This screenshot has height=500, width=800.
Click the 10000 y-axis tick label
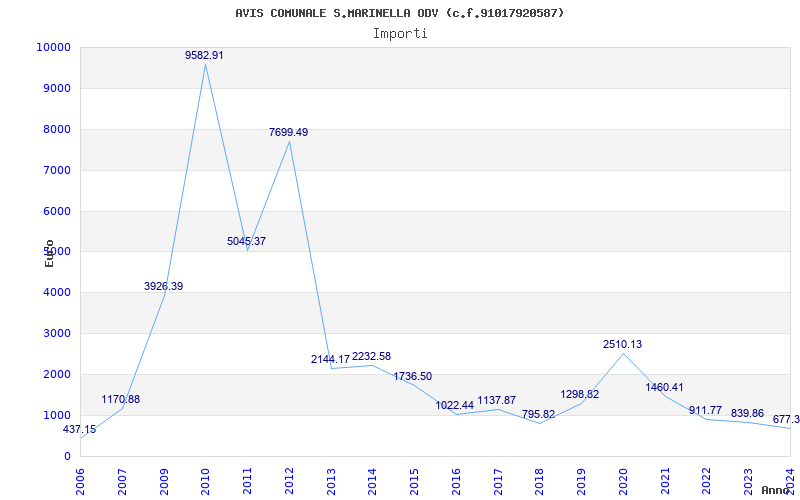(x=53, y=47)
